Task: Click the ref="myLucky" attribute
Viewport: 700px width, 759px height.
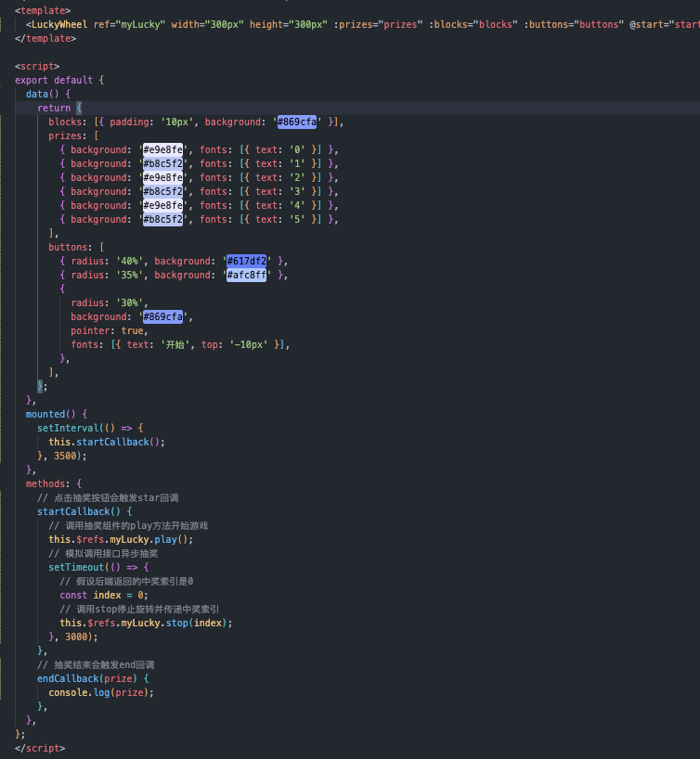Action: (129, 24)
